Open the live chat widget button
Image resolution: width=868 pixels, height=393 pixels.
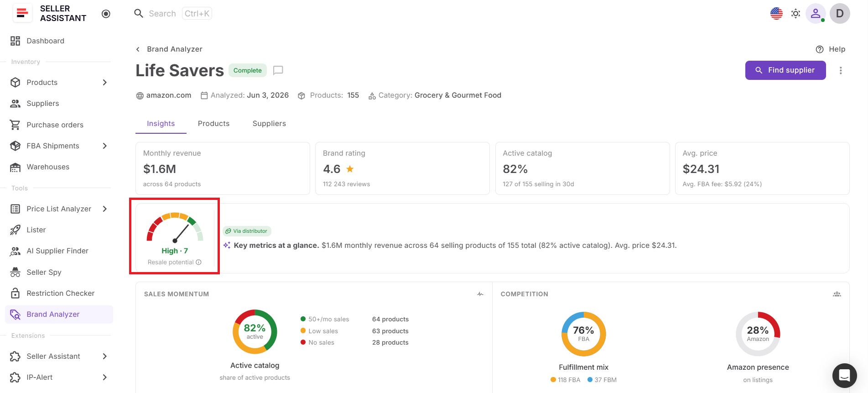click(x=845, y=376)
